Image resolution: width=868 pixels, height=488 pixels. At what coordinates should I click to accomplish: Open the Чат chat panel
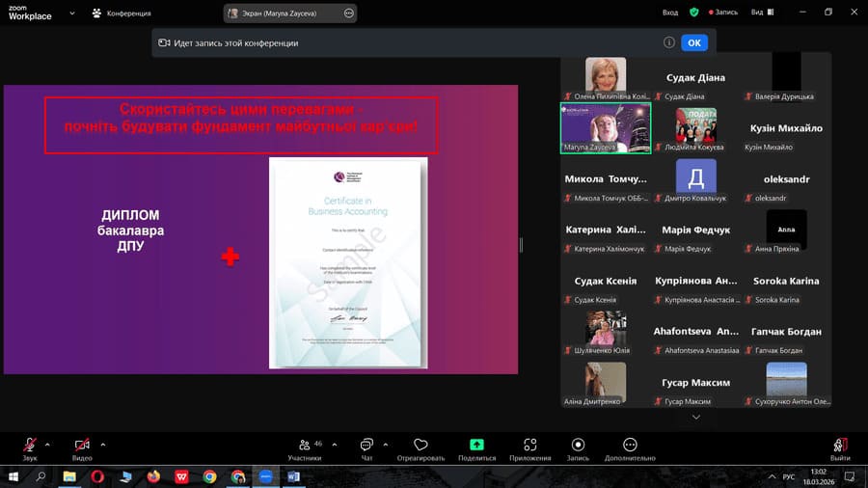click(x=366, y=445)
